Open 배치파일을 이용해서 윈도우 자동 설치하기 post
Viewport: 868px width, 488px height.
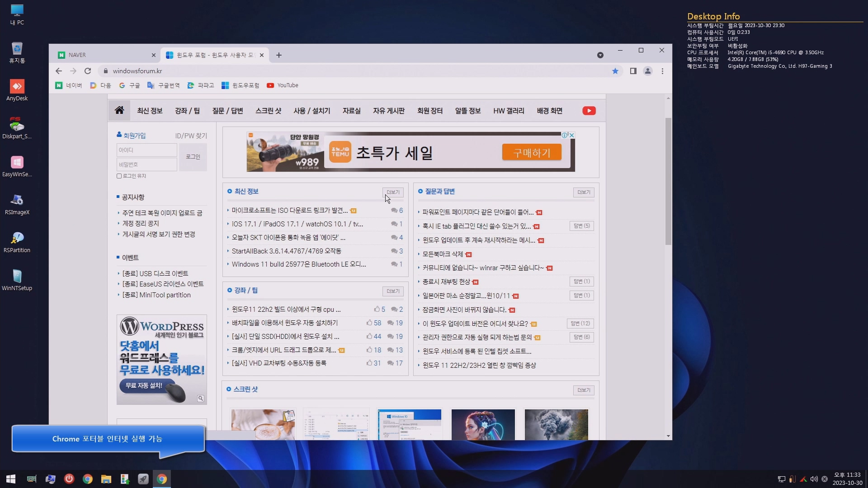pos(284,323)
